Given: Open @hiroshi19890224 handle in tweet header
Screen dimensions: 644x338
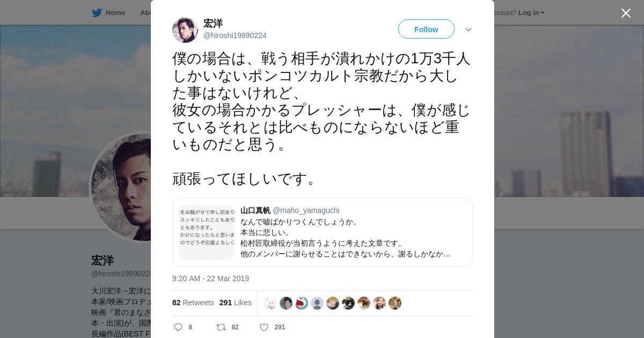Looking at the screenshot, I should click(x=235, y=35).
